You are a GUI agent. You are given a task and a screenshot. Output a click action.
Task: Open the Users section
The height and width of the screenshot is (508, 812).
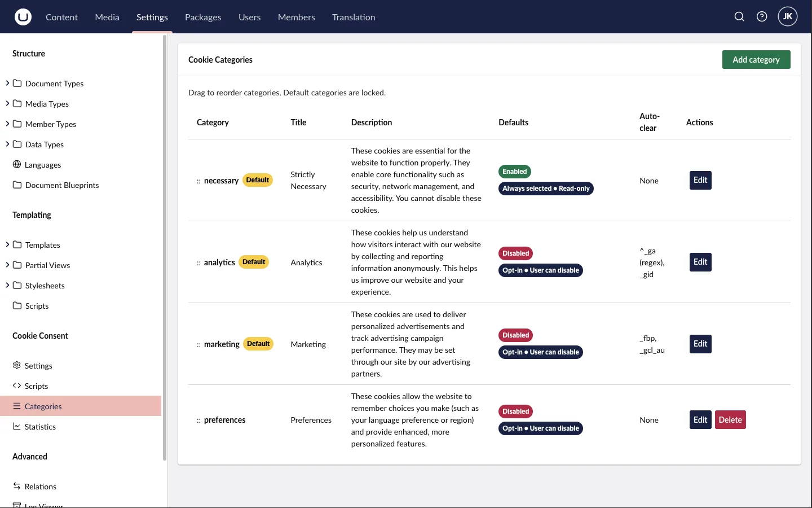[249, 17]
